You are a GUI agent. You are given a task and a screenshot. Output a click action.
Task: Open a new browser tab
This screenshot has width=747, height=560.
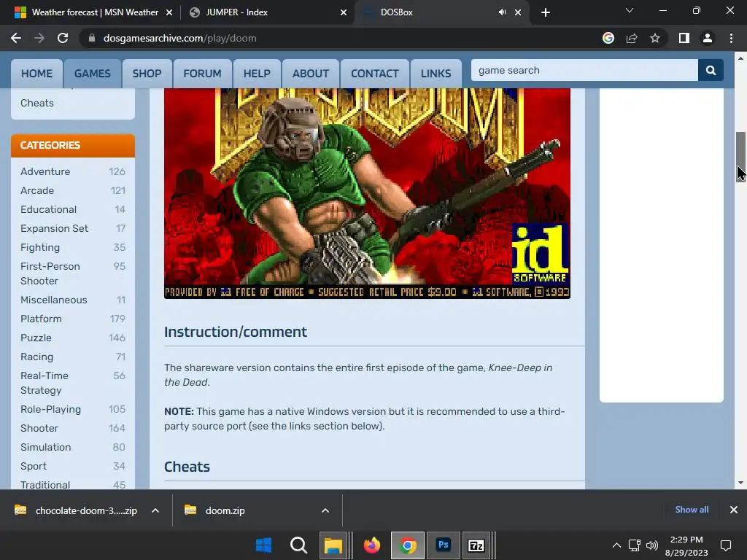tap(546, 12)
